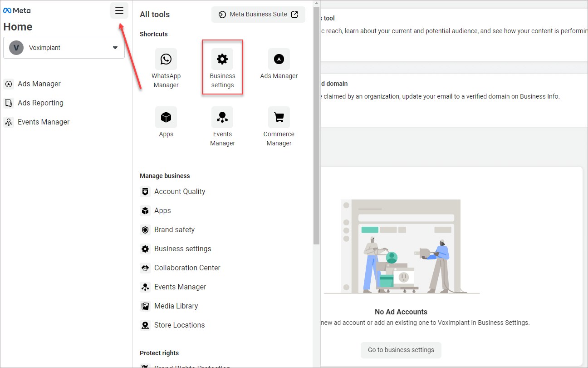Select Apps text in Manage business list
The width and height of the screenshot is (588, 368).
click(162, 211)
